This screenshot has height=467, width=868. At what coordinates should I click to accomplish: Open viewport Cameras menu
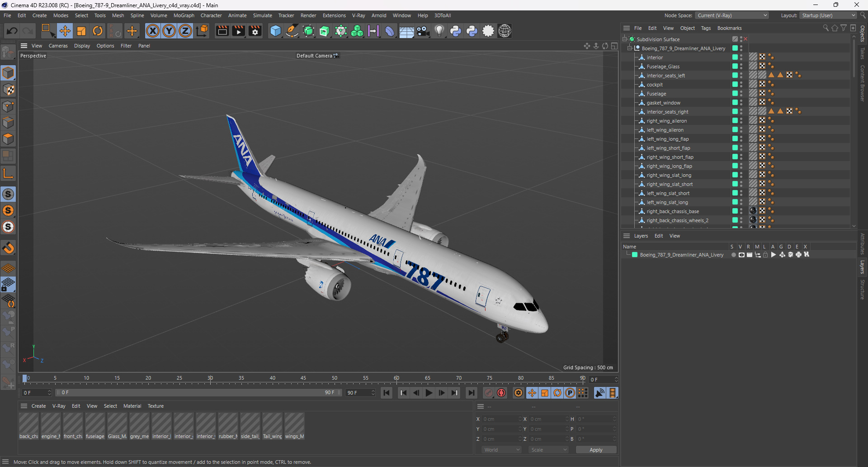point(58,46)
